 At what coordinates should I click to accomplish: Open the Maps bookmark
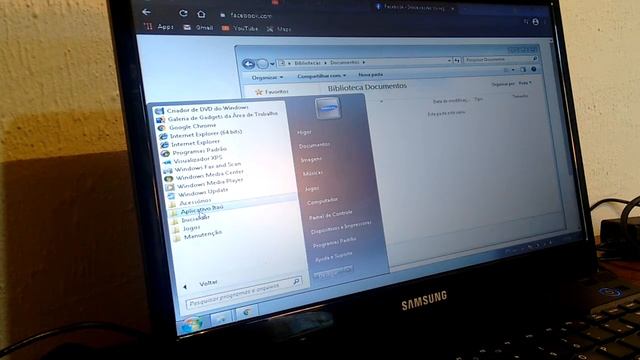279,29
